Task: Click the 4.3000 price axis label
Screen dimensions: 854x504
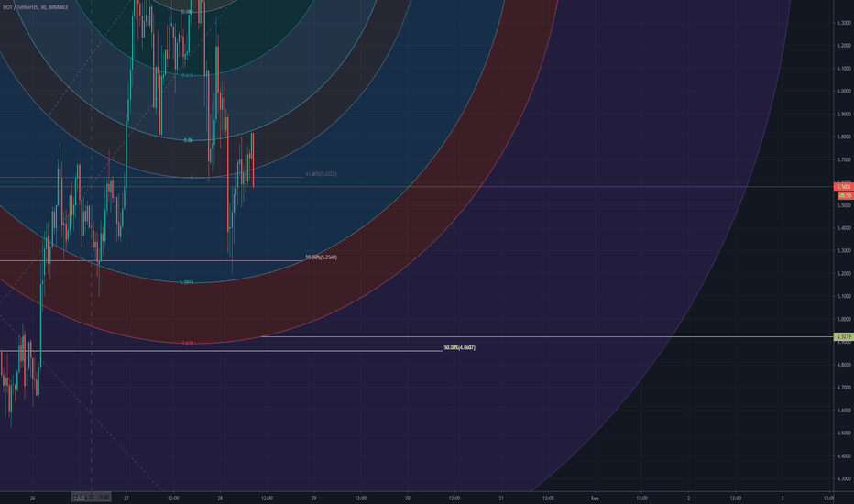Action: pos(844,479)
